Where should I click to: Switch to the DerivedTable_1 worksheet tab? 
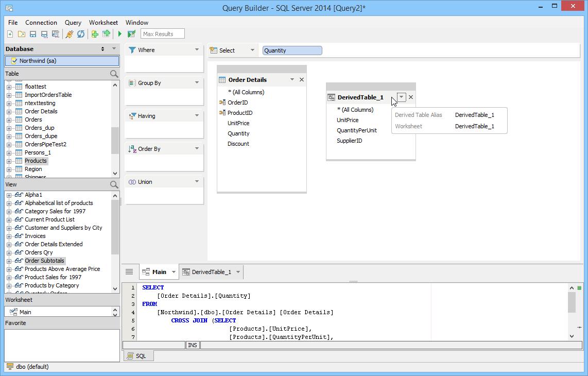click(x=211, y=272)
